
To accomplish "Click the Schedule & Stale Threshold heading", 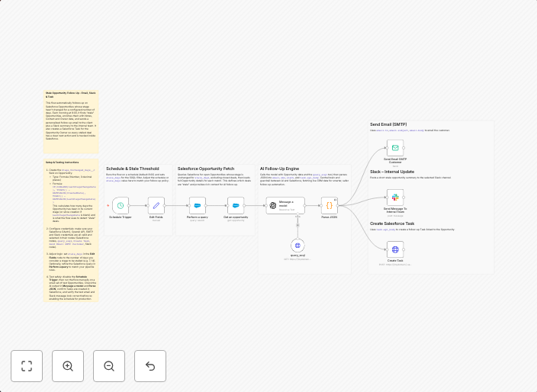I will (x=133, y=169).
